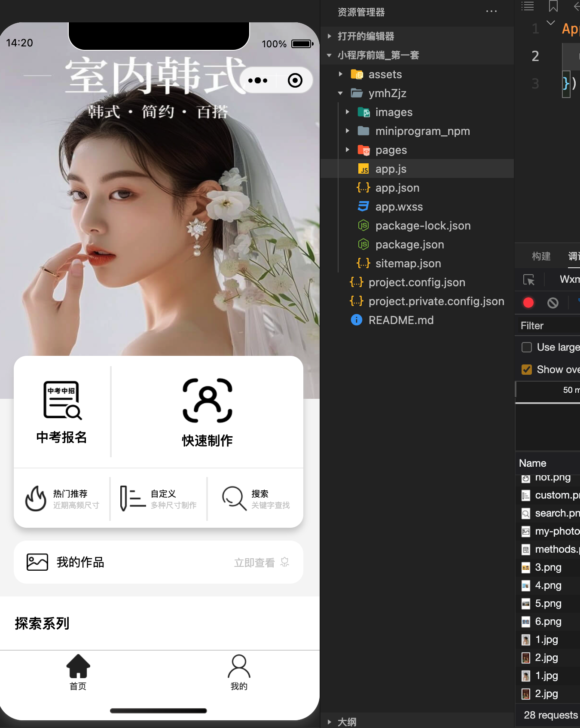The image size is (580, 728).
Task: Expand the 大纲 outline section
Action: click(417, 722)
